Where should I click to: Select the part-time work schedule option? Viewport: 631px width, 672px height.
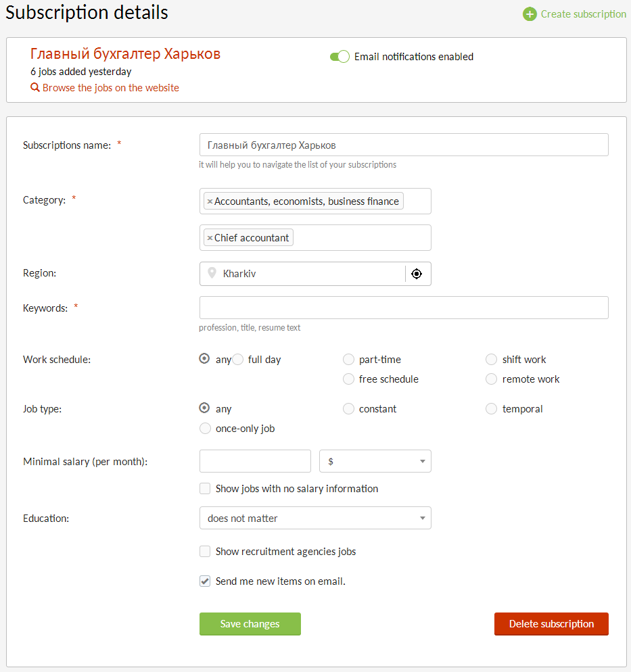pyautogui.click(x=348, y=360)
